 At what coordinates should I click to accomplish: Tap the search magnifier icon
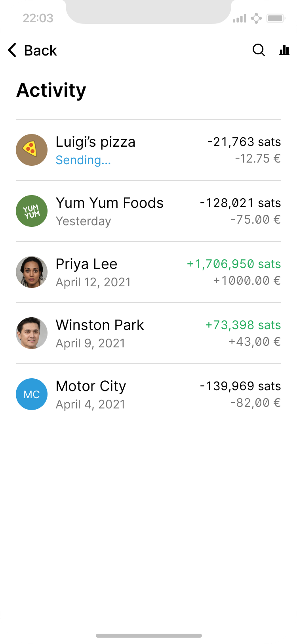[x=259, y=50]
